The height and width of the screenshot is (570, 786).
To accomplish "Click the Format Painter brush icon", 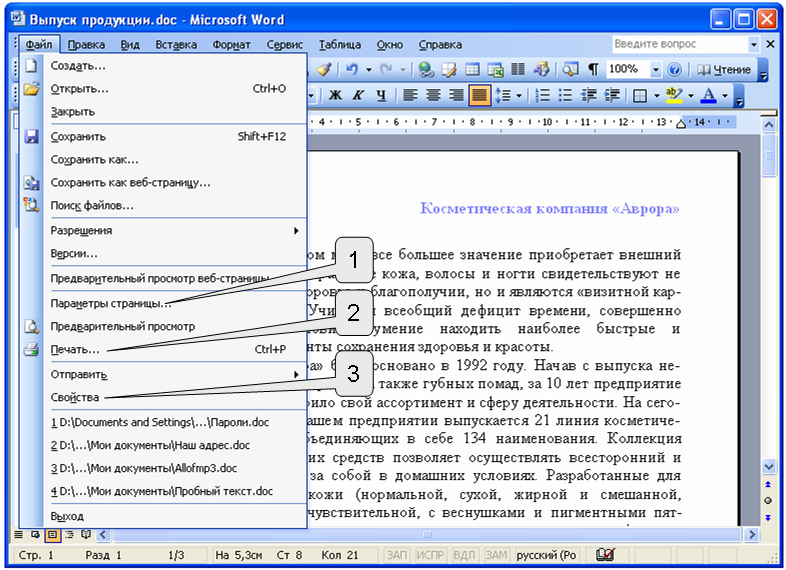I will point(324,69).
